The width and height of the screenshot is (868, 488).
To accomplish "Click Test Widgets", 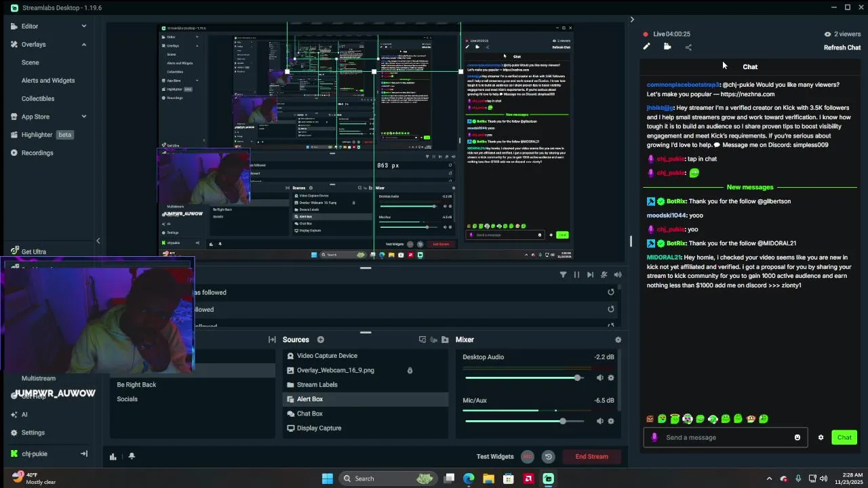I will [x=495, y=456].
